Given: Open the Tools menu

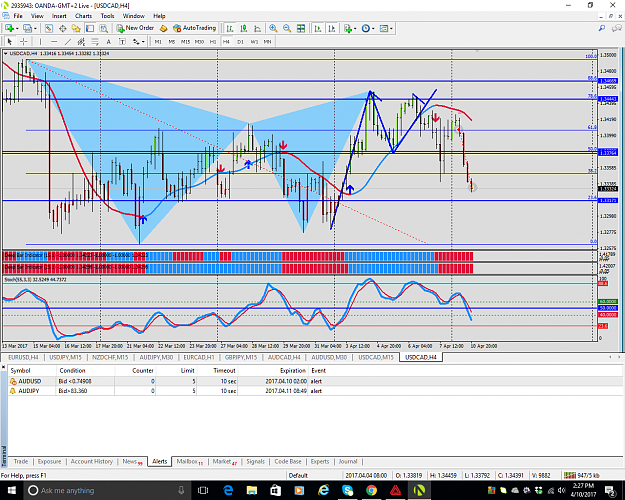Looking at the screenshot, I should click(x=107, y=16).
